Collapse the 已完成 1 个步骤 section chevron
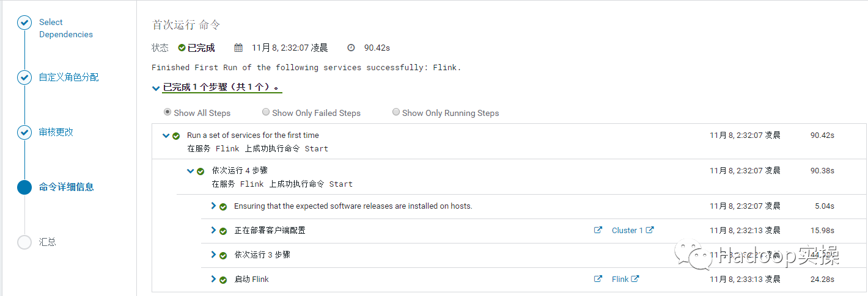The height and width of the screenshot is (296, 868). 156,88
